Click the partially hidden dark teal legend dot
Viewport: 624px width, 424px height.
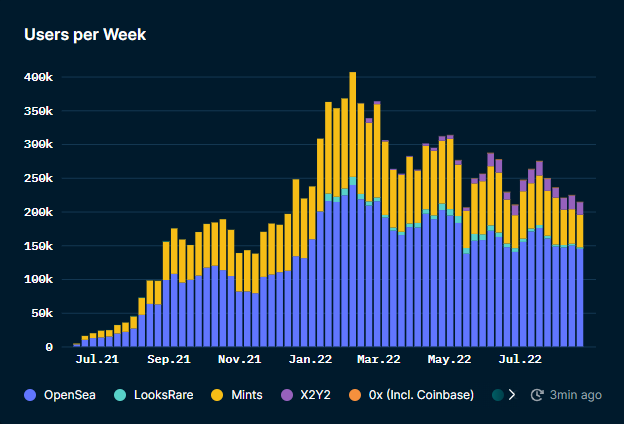(498, 395)
